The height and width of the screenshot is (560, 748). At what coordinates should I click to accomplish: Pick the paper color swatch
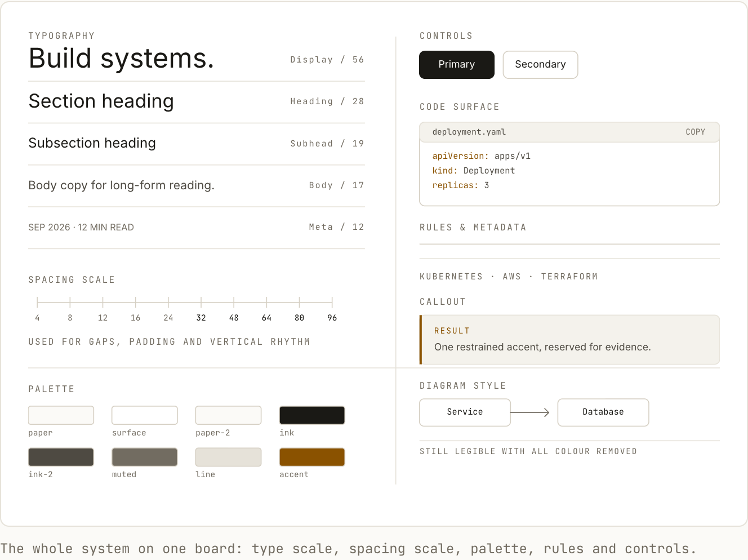[61, 415]
